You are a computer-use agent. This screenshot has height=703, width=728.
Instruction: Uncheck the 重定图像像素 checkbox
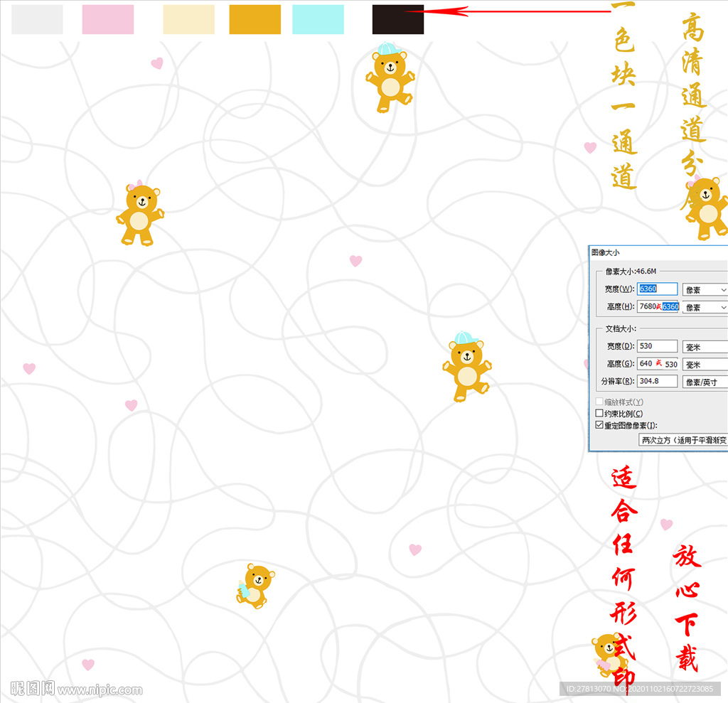[x=599, y=425]
